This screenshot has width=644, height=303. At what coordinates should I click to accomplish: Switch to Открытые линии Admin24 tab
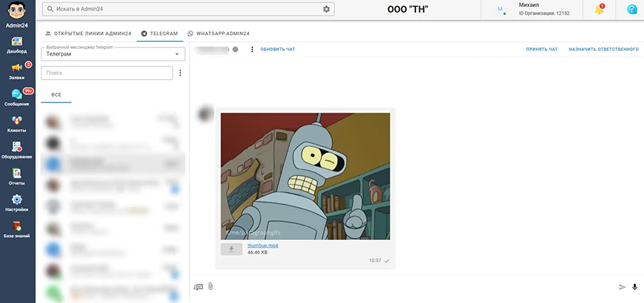coord(88,34)
